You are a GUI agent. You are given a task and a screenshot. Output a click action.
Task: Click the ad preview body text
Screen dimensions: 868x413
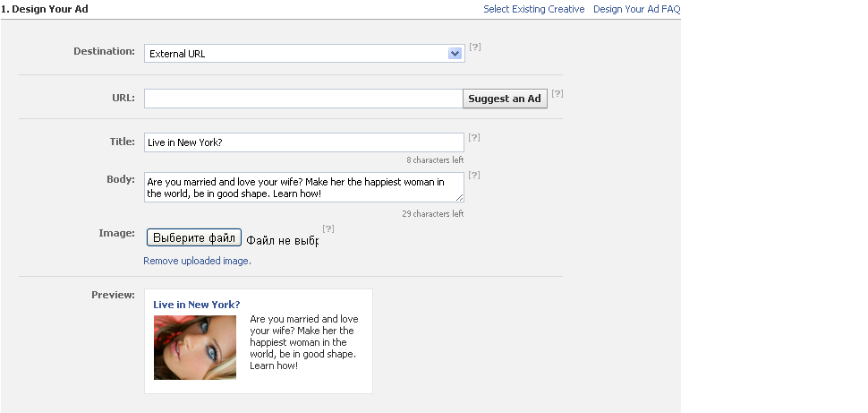(304, 342)
